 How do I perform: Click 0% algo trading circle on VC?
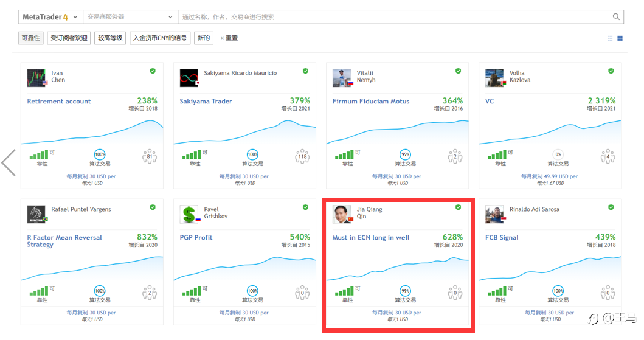[x=558, y=154]
